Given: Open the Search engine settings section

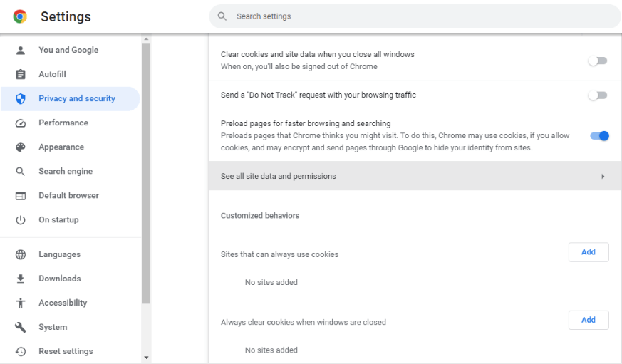Looking at the screenshot, I should pyautogui.click(x=66, y=171).
